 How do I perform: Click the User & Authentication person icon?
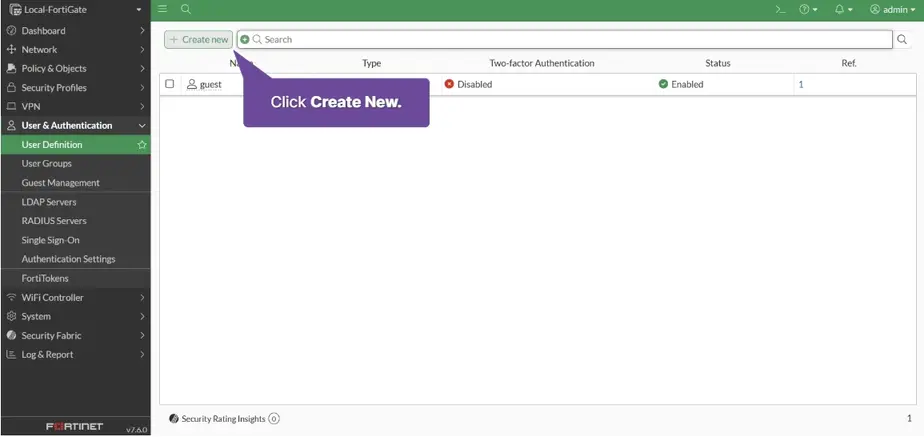11,125
